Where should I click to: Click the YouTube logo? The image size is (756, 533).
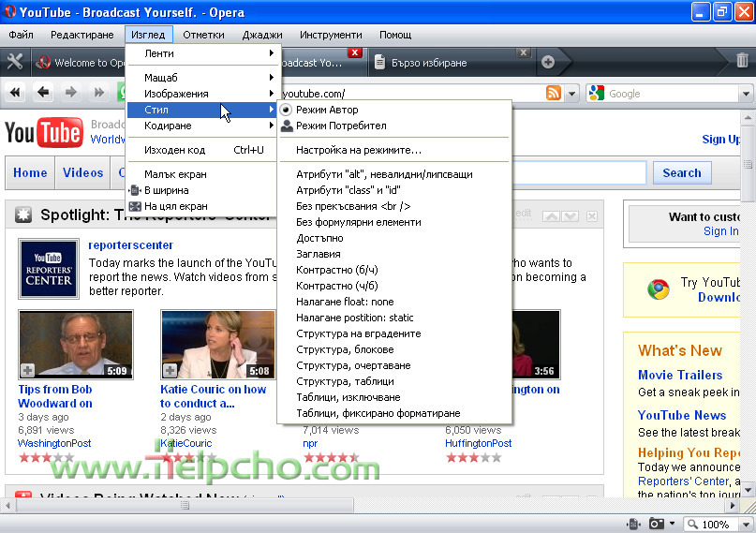click(44, 132)
